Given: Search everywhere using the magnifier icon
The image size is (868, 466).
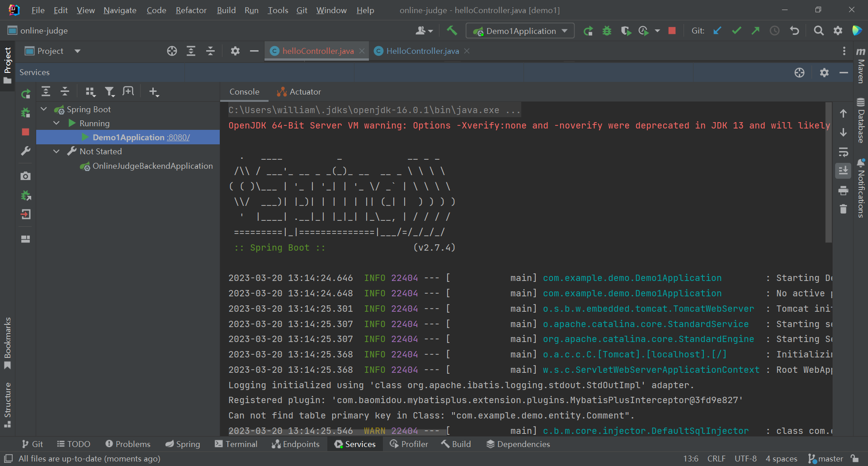Looking at the screenshot, I should coord(819,30).
